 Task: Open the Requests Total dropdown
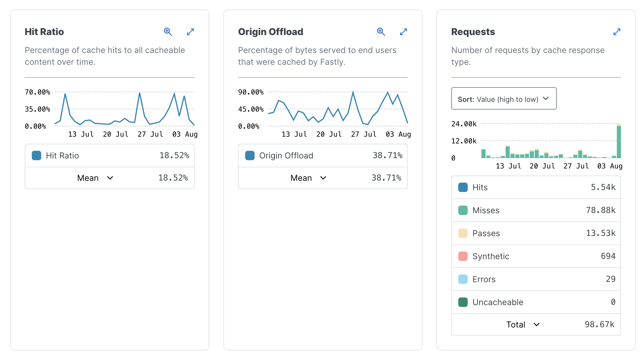click(523, 325)
